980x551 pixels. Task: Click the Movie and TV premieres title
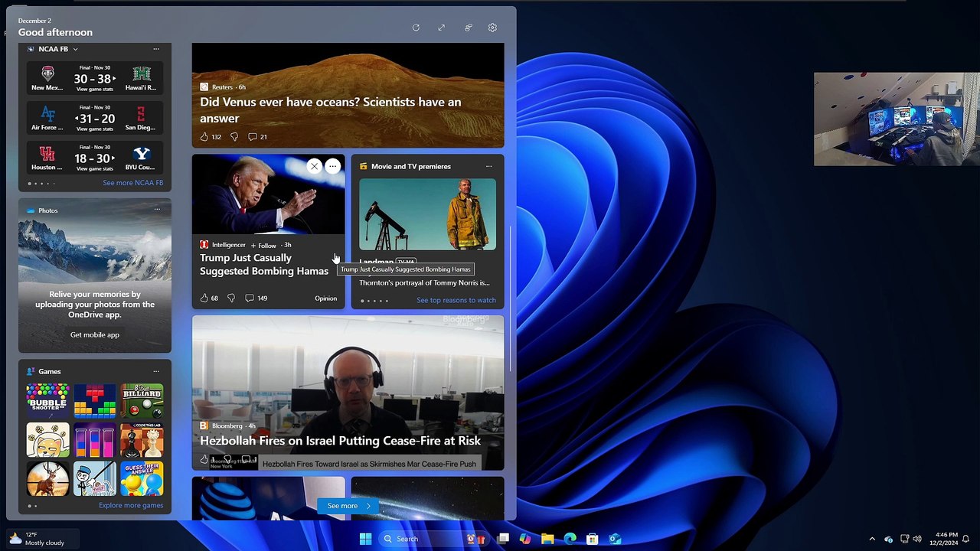[411, 166]
